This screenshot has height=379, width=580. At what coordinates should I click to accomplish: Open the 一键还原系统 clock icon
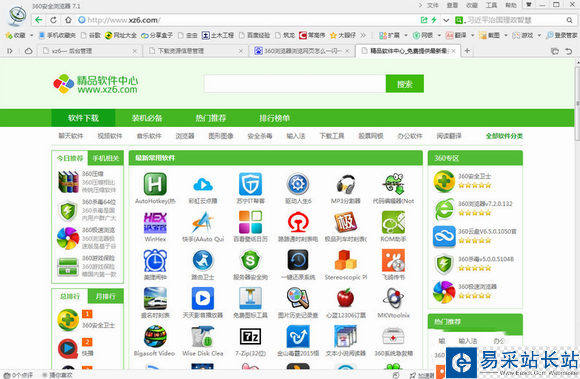[298, 260]
